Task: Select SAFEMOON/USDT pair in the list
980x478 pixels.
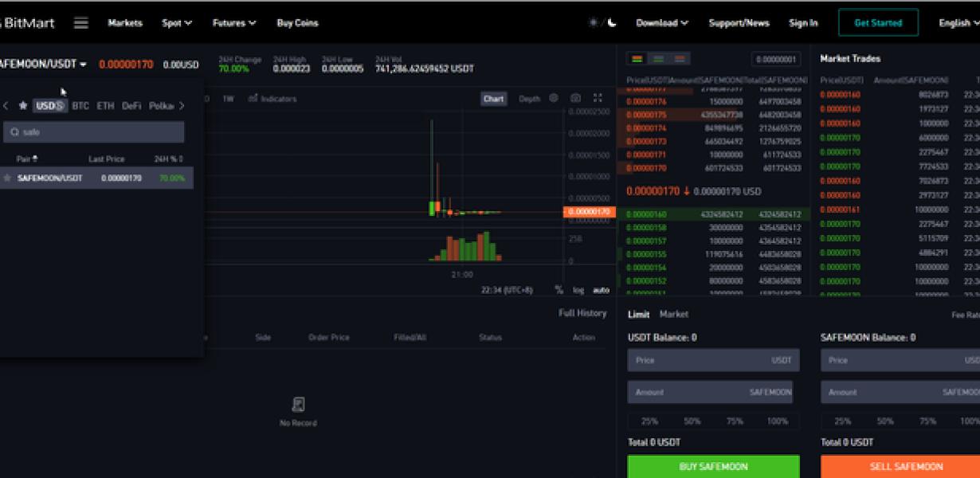Action: (96, 178)
